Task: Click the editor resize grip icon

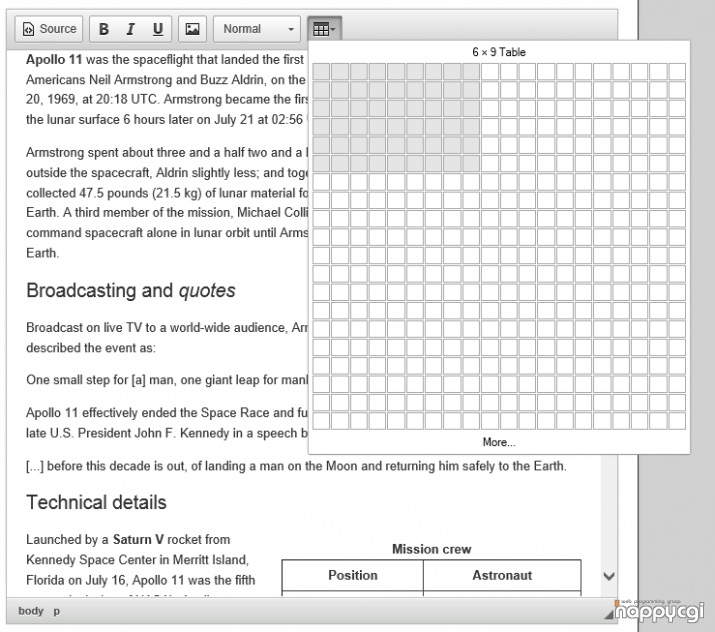Action: [x=609, y=615]
